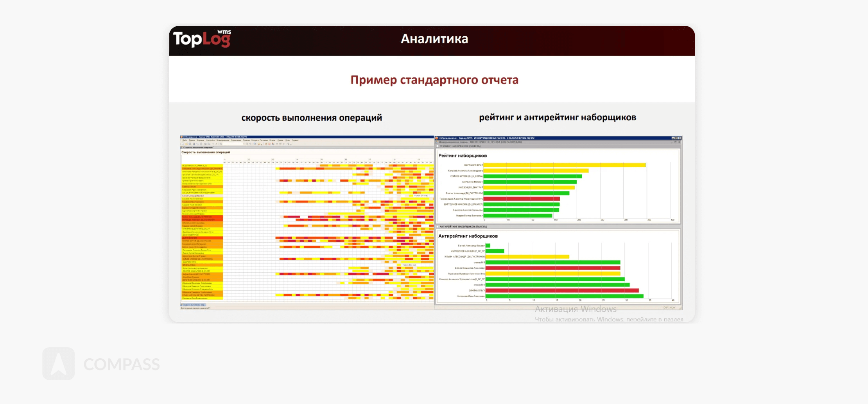Click the Compass logo icon
The width and height of the screenshot is (868, 404).
pos(59,364)
